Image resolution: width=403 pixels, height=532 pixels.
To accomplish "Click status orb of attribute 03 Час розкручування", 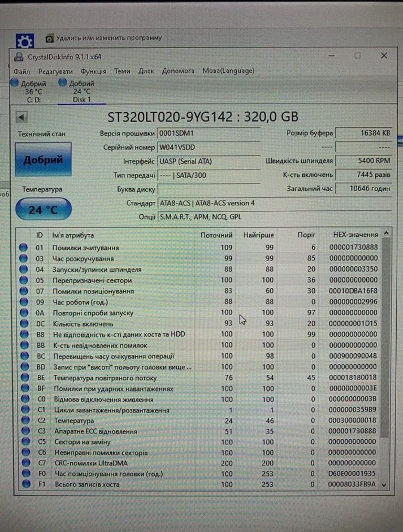I will point(23,258).
